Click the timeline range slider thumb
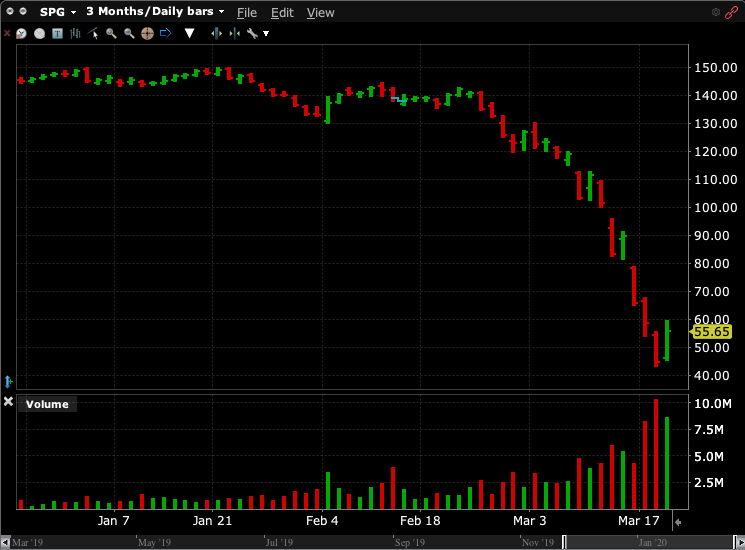Viewport: 745px width, 550px height. coord(649,542)
